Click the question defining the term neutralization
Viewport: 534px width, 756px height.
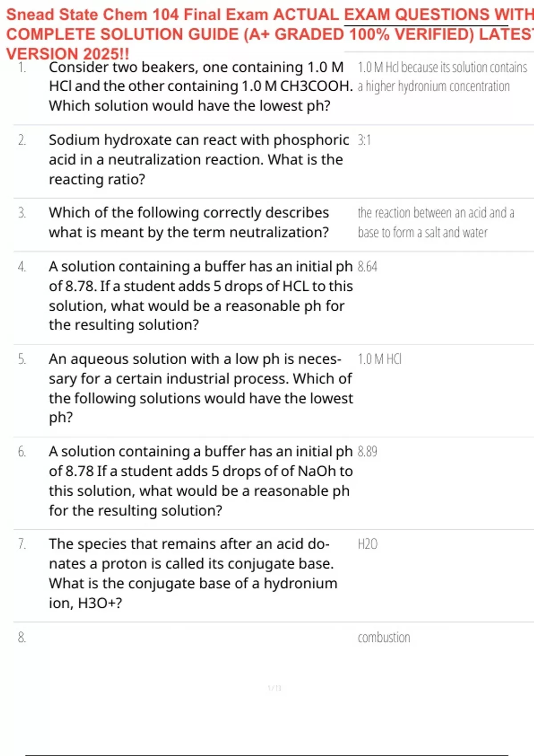tap(189, 222)
